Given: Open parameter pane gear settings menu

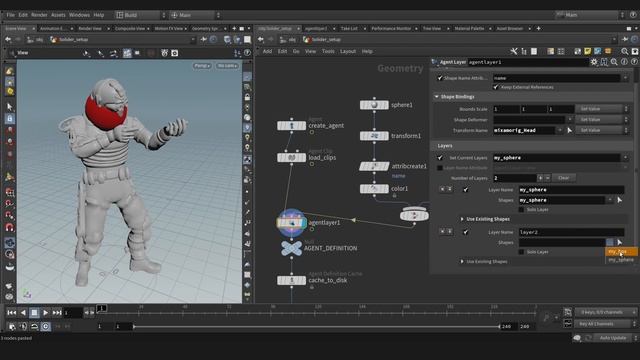Looking at the screenshot, I should [594, 62].
